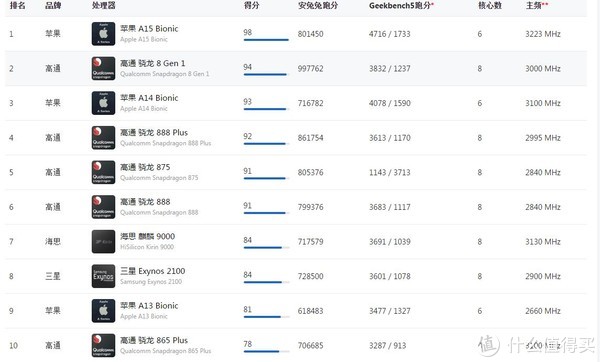Click the score bar under 78
Screen dimensions: 600x362
click(266, 351)
